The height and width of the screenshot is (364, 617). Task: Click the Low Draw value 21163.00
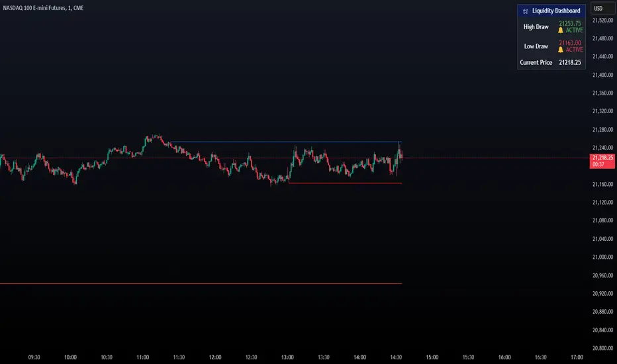pos(570,43)
